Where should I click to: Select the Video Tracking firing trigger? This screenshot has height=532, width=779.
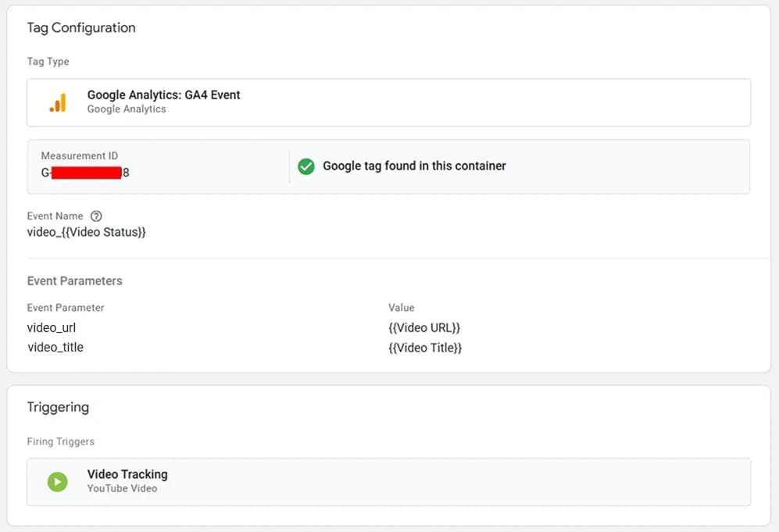(x=388, y=481)
